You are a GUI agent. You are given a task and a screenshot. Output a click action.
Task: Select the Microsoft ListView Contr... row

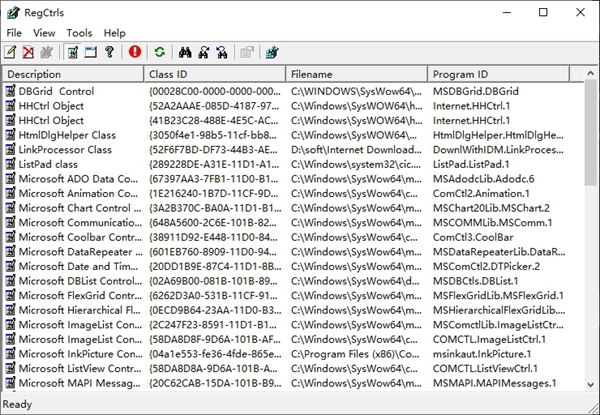[x=293, y=368]
